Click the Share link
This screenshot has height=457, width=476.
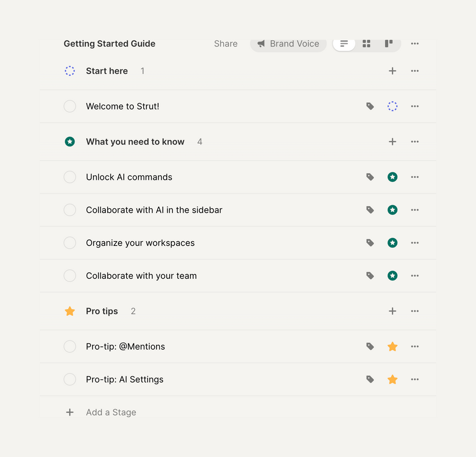pyautogui.click(x=225, y=44)
